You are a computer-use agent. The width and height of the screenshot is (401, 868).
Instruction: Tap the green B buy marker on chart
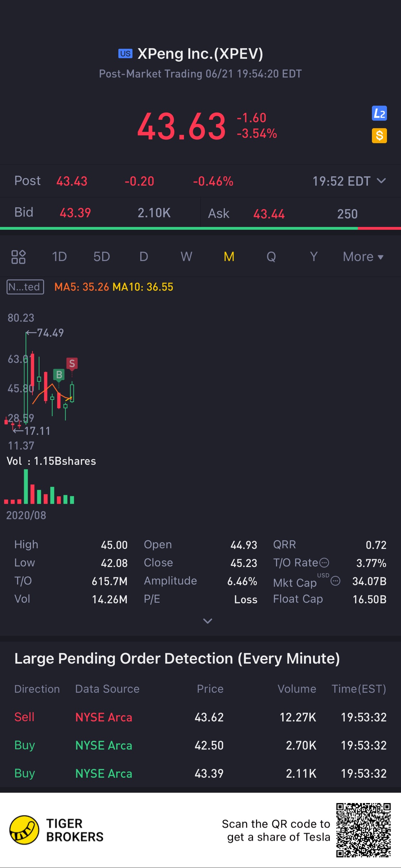pos(59,375)
